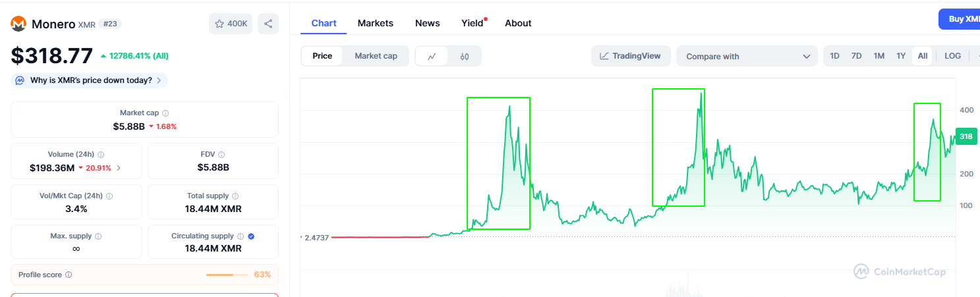
Task: Click the Total supply info icon
Action: coord(235,196)
